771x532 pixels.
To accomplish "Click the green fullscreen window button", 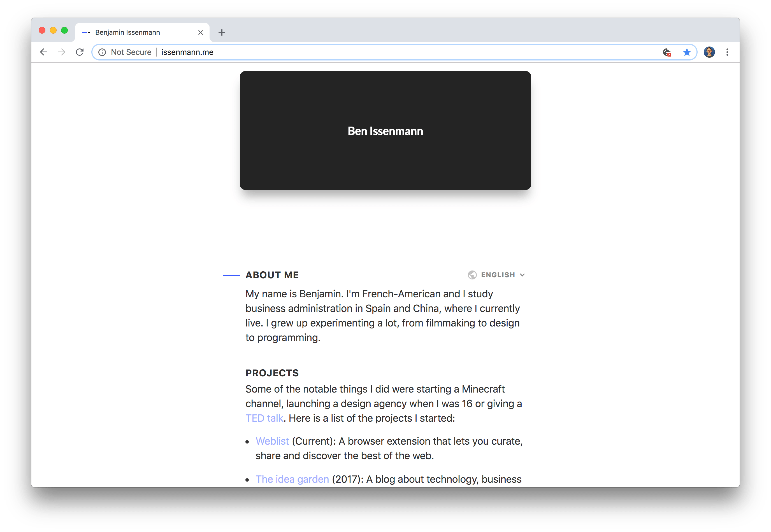I will tap(65, 30).
